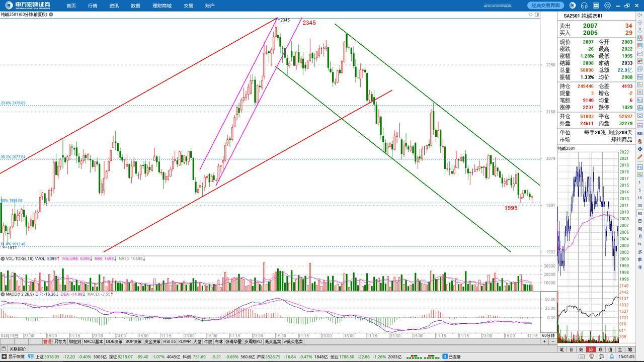This screenshot has width=644, height=362.
Task: Select the 笔 tab in side panel
Action: [x=562, y=349]
